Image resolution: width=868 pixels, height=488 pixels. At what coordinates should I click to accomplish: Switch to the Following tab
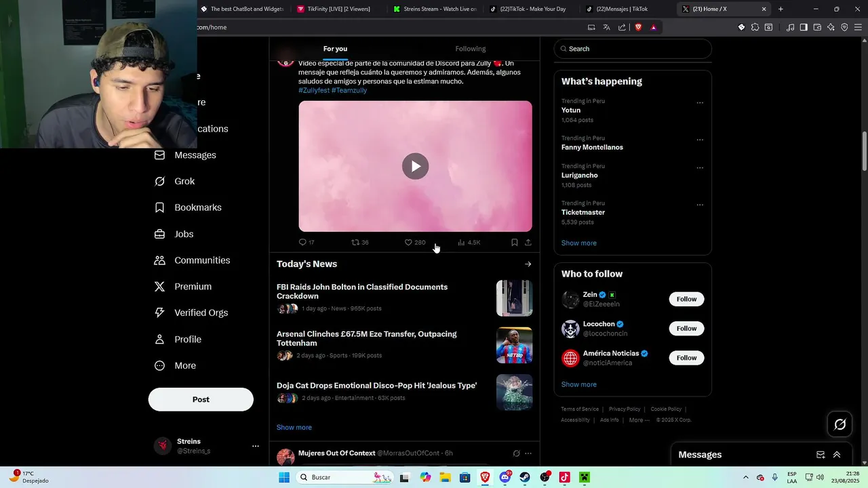point(471,49)
